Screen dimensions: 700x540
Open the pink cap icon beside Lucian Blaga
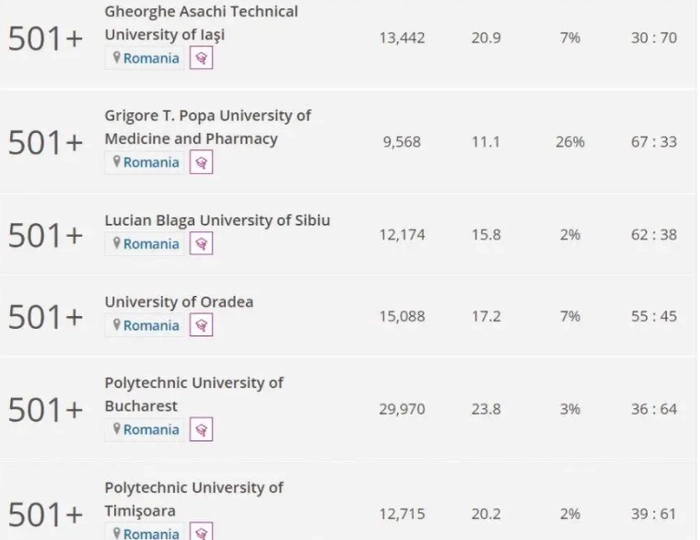pyautogui.click(x=201, y=244)
